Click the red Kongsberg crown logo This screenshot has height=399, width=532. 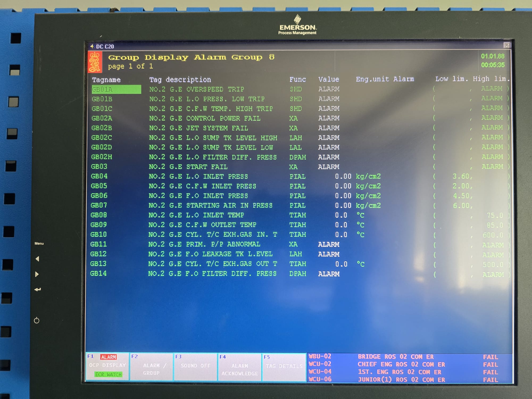point(95,62)
